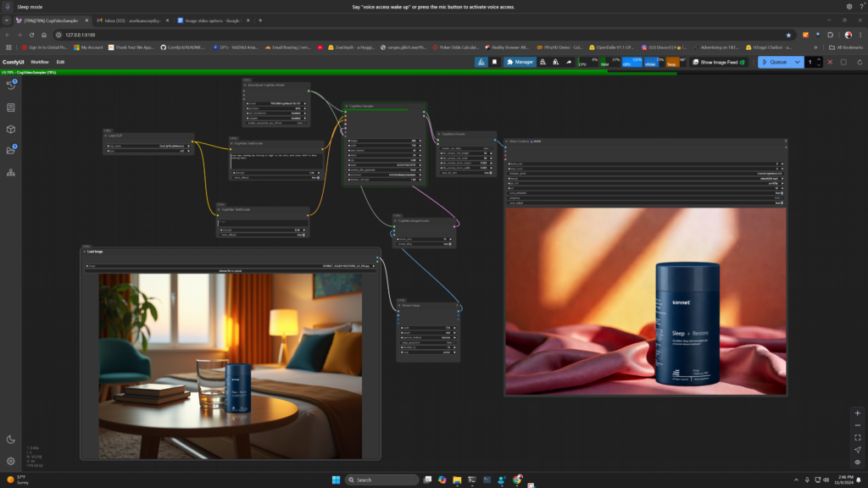Open the My Account bookmark
Viewport: 868px width, 488px height.
point(88,47)
